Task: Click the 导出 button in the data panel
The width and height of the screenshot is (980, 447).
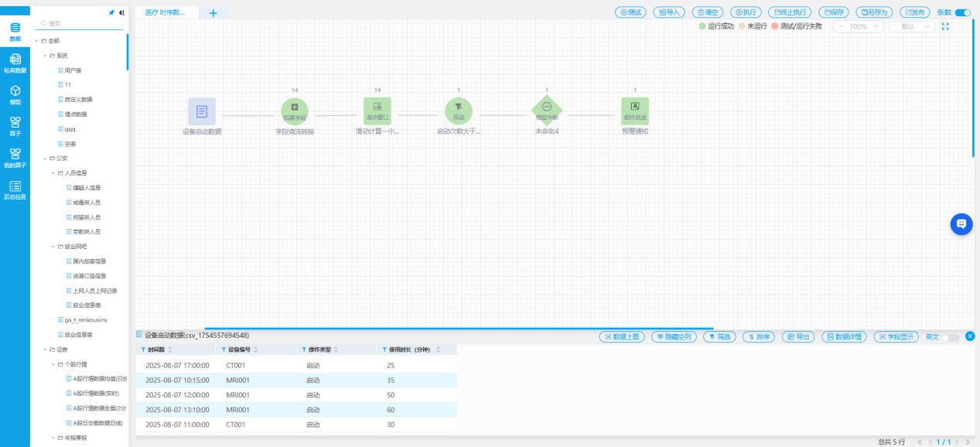Action: (799, 337)
